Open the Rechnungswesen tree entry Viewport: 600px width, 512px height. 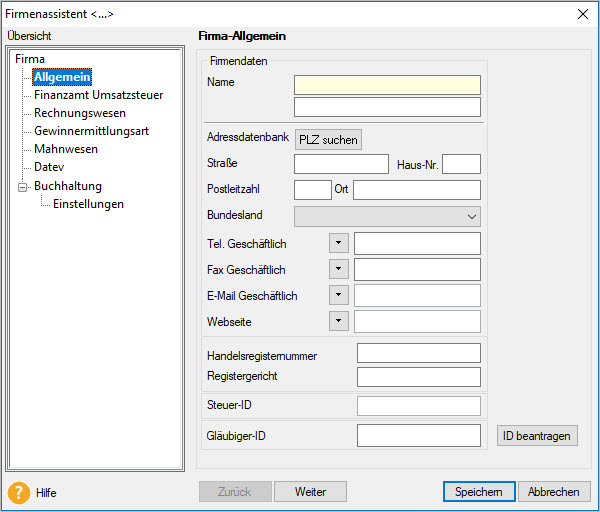[79, 114]
